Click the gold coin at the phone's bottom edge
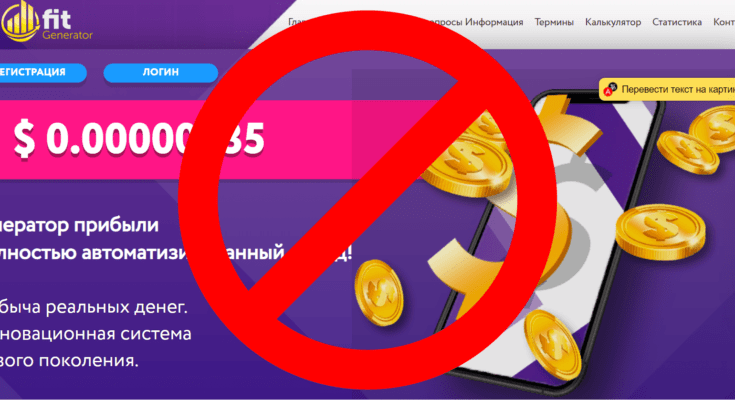The width and height of the screenshot is (735, 400). 553,345
